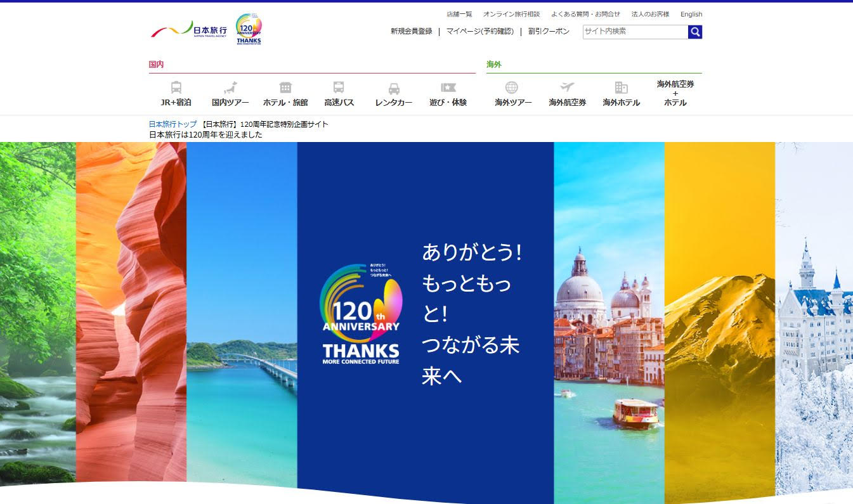This screenshot has width=853, height=504.
Task: Click the 日本旅行は120周年を迎えました text
Action: pos(205,134)
